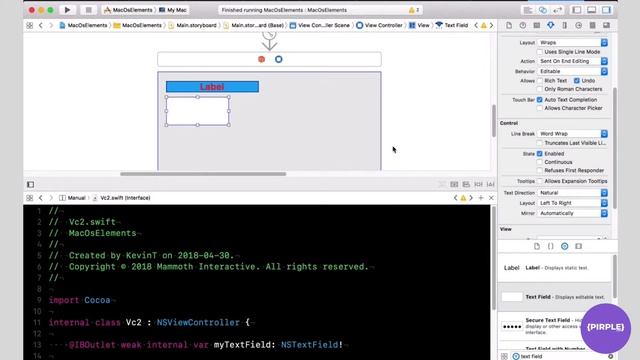The width and height of the screenshot is (640, 360).
Task: Hide the navigator panel
Action: (576, 10)
